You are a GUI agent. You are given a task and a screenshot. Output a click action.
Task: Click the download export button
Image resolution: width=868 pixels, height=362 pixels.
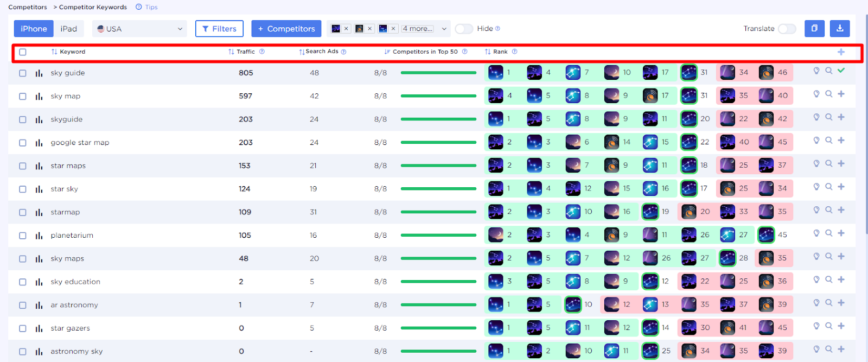840,28
